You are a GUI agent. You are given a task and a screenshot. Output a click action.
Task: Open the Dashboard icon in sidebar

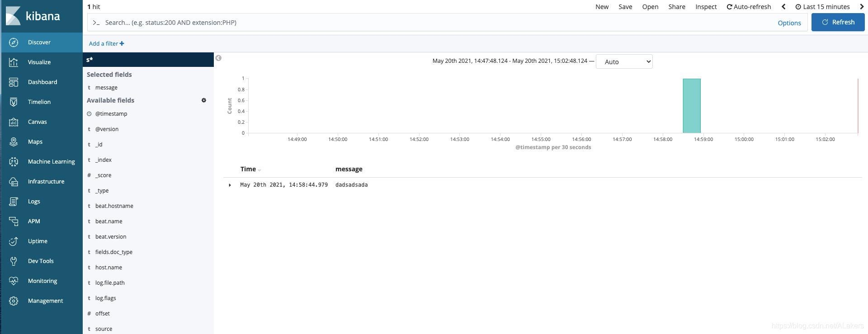click(x=14, y=82)
